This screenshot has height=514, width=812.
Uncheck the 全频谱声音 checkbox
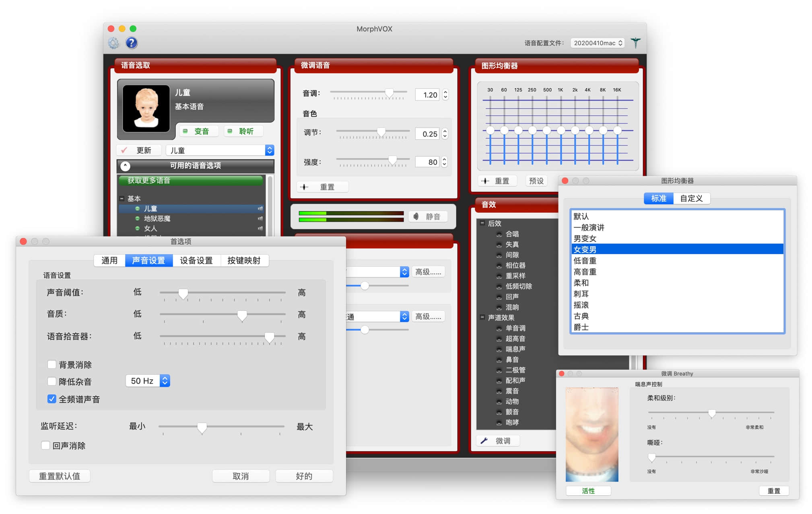coord(52,399)
